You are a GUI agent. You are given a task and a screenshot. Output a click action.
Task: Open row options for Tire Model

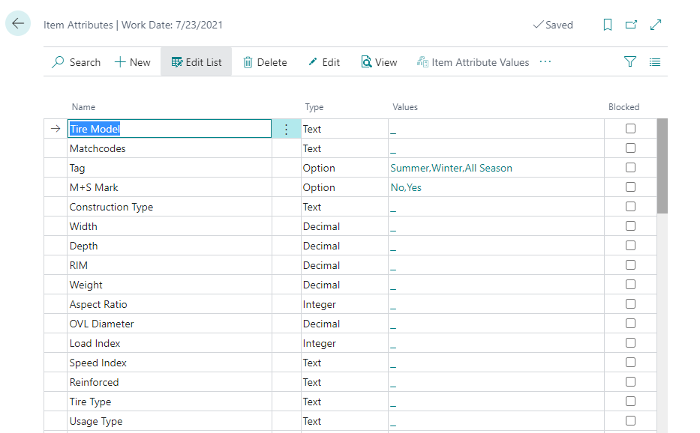pyautogui.click(x=286, y=129)
